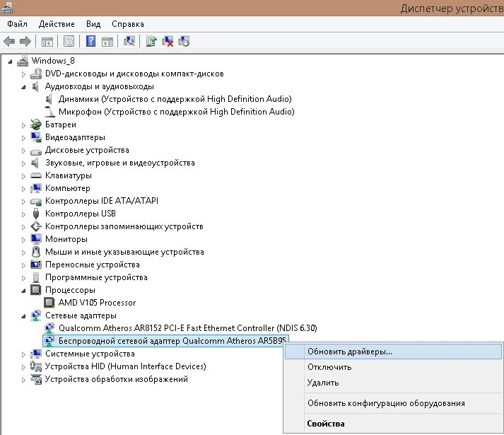Select Устройства HID (Human Interface Devices)
The image size is (504, 435).
[125, 366]
